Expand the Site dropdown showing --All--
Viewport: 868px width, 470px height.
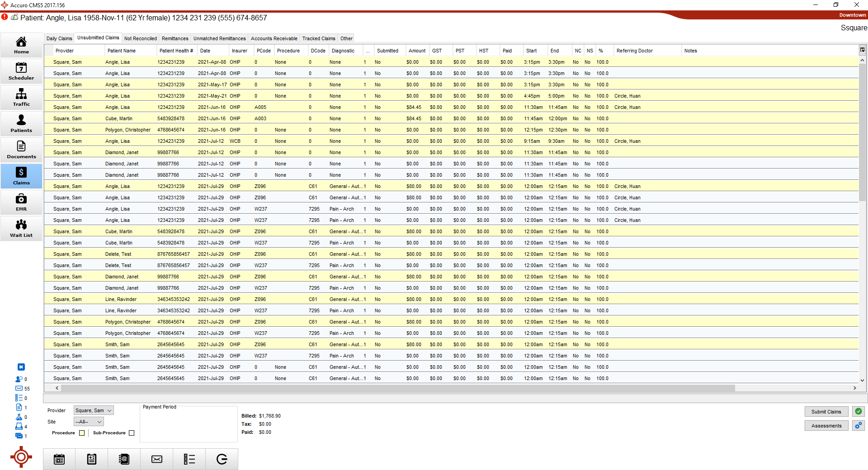[89, 422]
